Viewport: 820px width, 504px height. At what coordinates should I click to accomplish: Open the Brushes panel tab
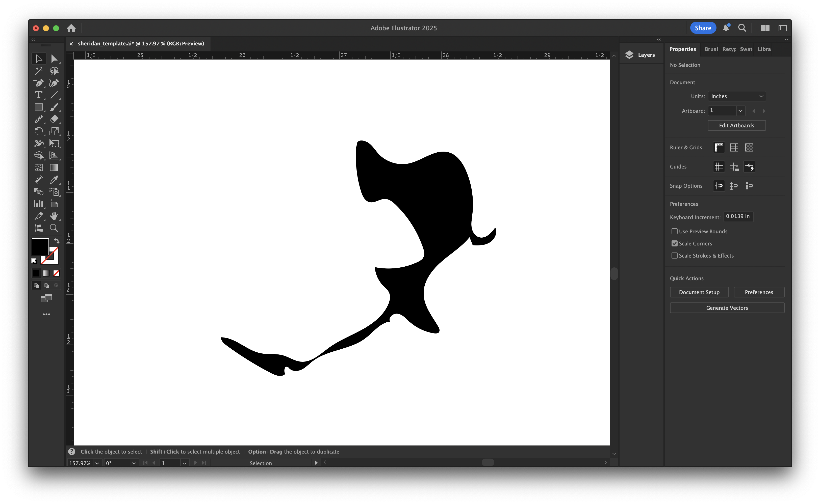pyautogui.click(x=711, y=49)
